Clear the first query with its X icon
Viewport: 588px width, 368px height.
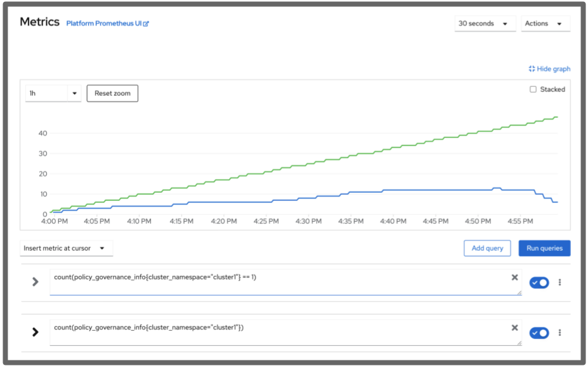pyautogui.click(x=514, y=277)
